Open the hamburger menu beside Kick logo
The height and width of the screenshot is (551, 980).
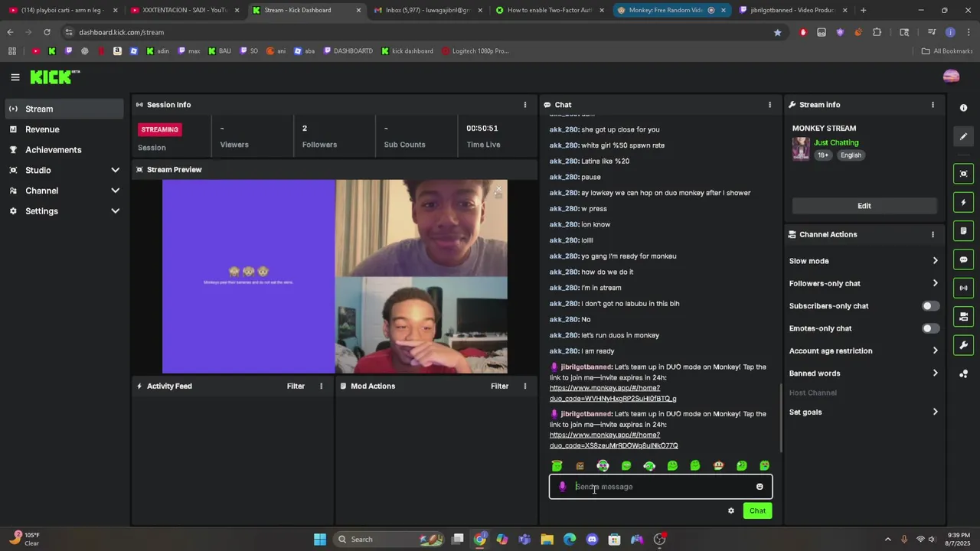[x=15, y=77]
